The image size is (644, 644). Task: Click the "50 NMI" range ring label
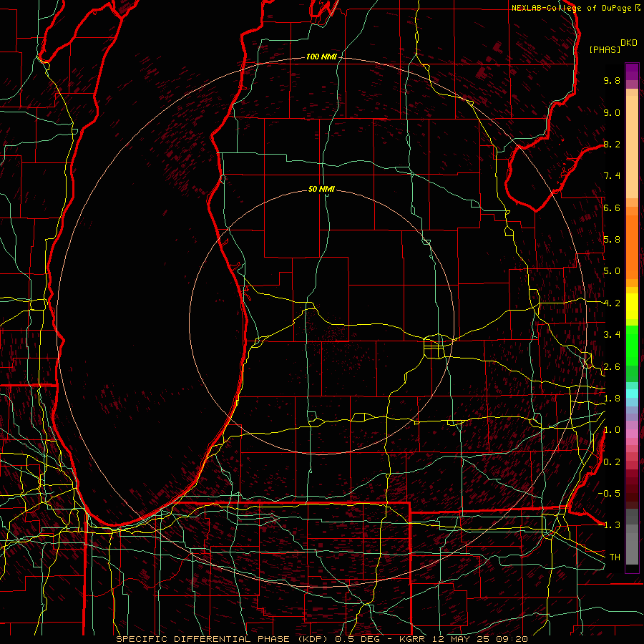[x=321, y=189]
